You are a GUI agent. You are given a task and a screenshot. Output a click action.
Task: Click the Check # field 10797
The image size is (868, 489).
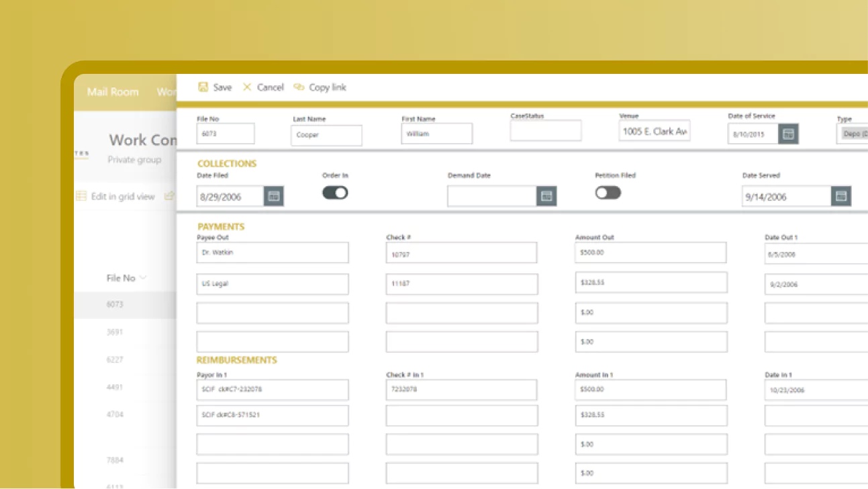(x=462, y=253)
